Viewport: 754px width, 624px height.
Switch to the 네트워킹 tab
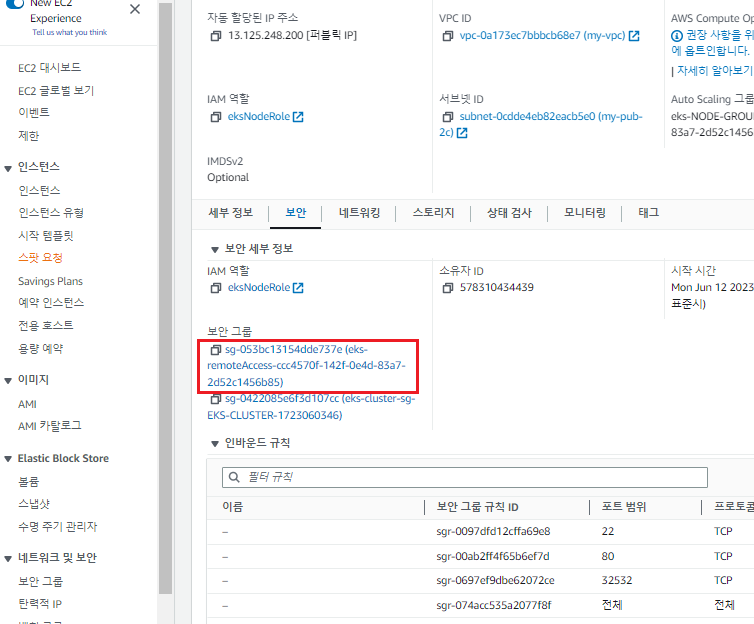tap(359, 212)
